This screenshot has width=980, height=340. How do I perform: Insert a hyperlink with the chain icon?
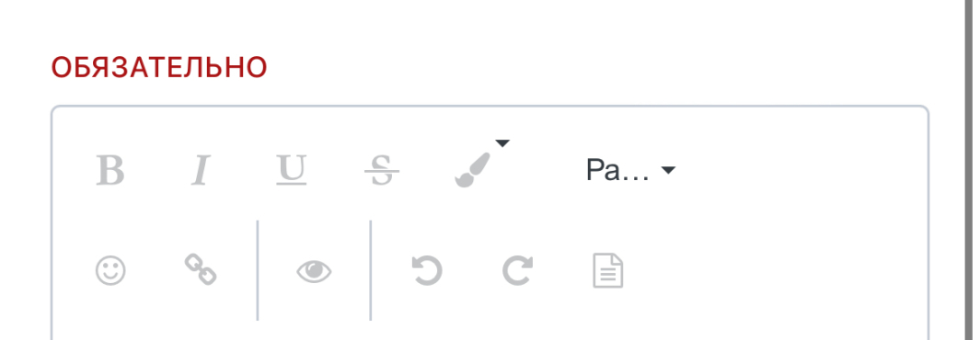pyautogui.click(x=201, y=269)
